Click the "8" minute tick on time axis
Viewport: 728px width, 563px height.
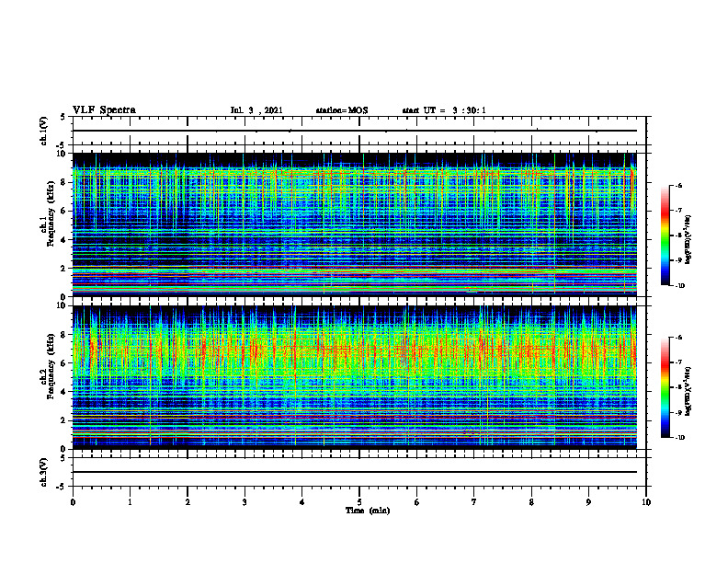[531, 502]
